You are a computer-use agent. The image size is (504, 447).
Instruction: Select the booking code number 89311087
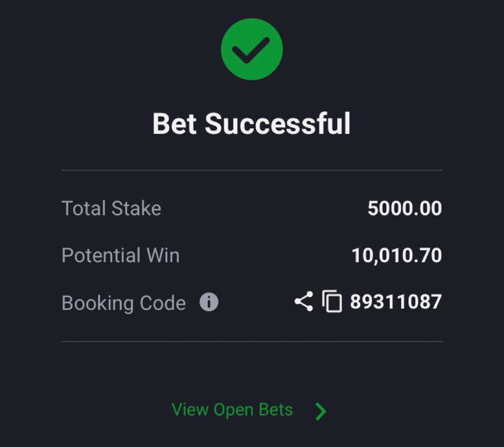(x=396, y=301)
